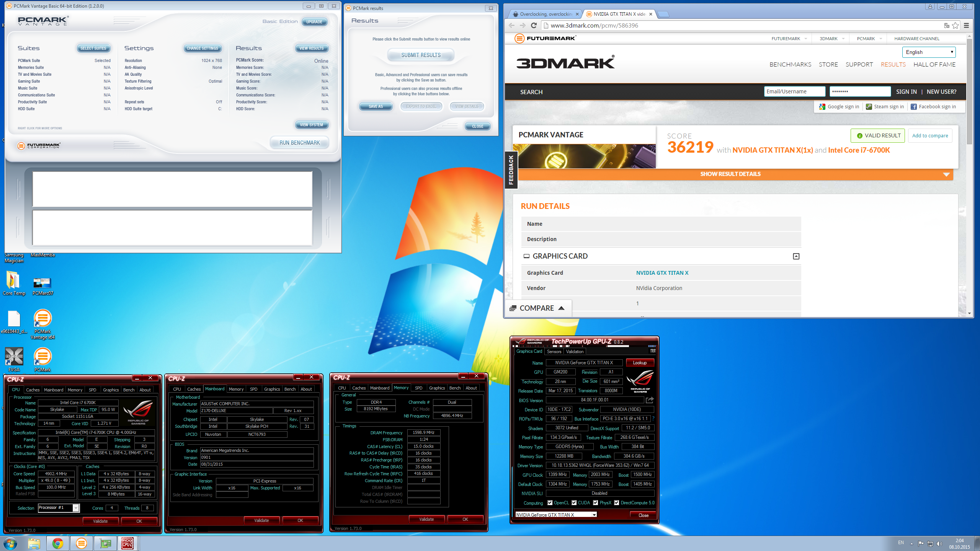980x551 pixels.
Task: Expand SHOW RESULT DETAILS bar
Action: [x=735, y=174]
